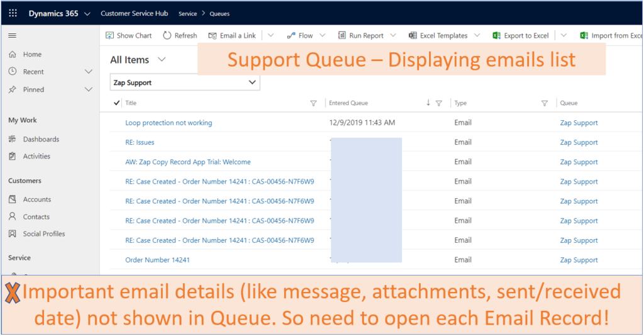Click the Refresh circular arrow icon

click(167, 36)
